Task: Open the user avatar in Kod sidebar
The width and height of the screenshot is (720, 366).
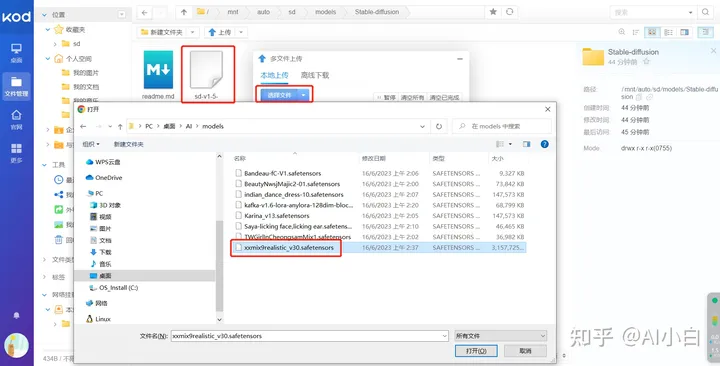Action: 17,345
